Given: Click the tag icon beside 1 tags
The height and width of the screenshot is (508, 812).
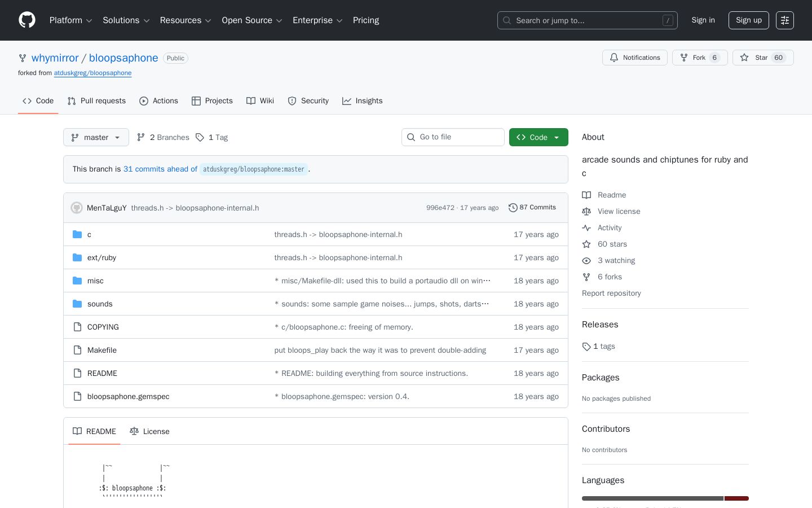Looking at the screenshot, I should (586, 347).
